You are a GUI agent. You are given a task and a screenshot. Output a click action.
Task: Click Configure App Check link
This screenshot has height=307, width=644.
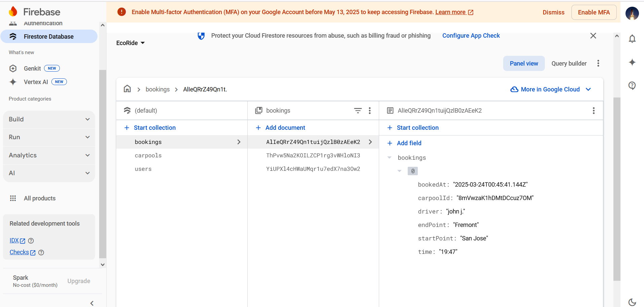point(471,36)
